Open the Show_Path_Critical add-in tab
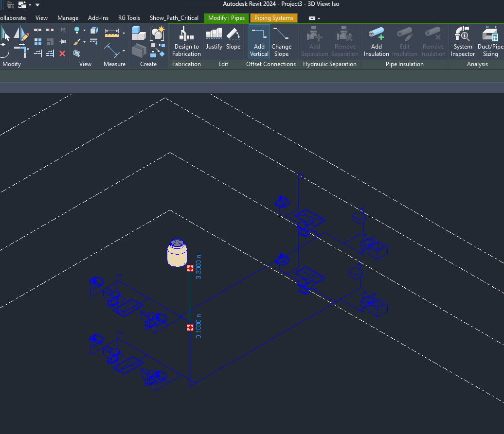504x434 pixels. 174,18
